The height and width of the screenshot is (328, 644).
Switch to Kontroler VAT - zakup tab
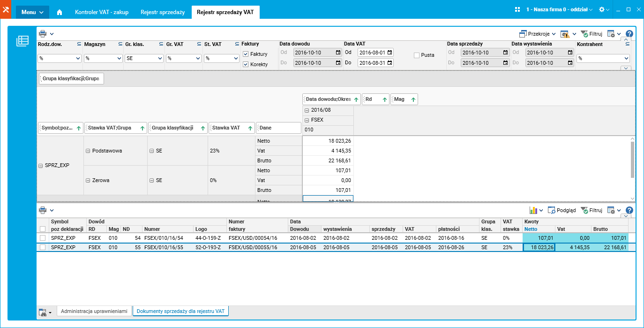click(x=102, y=12)
